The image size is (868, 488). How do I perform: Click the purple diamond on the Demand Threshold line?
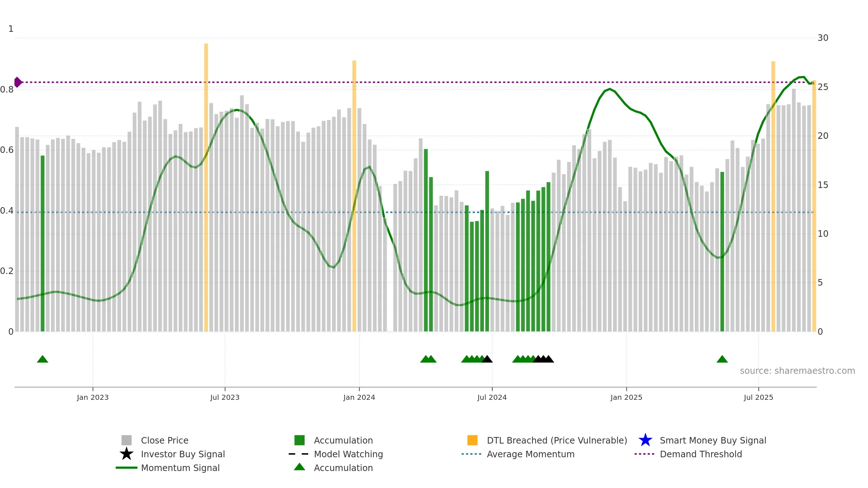[x=18, y=82]
